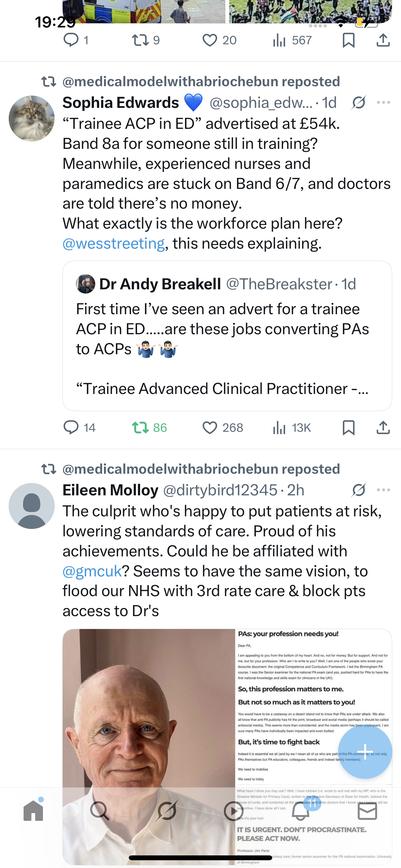Bookmark Sophia Edwards' post
Screen dimensions: 401x868
(x=348, y=428)
